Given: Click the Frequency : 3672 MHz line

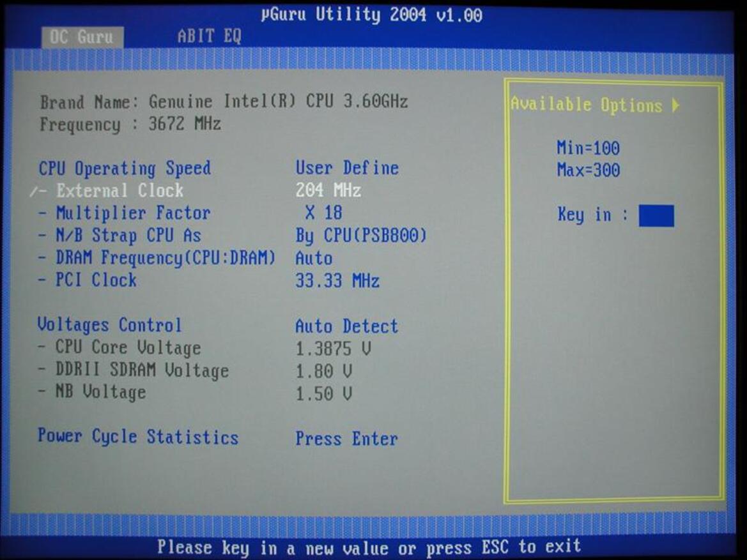Looking at the screenshot, I should tap(130, 124).
